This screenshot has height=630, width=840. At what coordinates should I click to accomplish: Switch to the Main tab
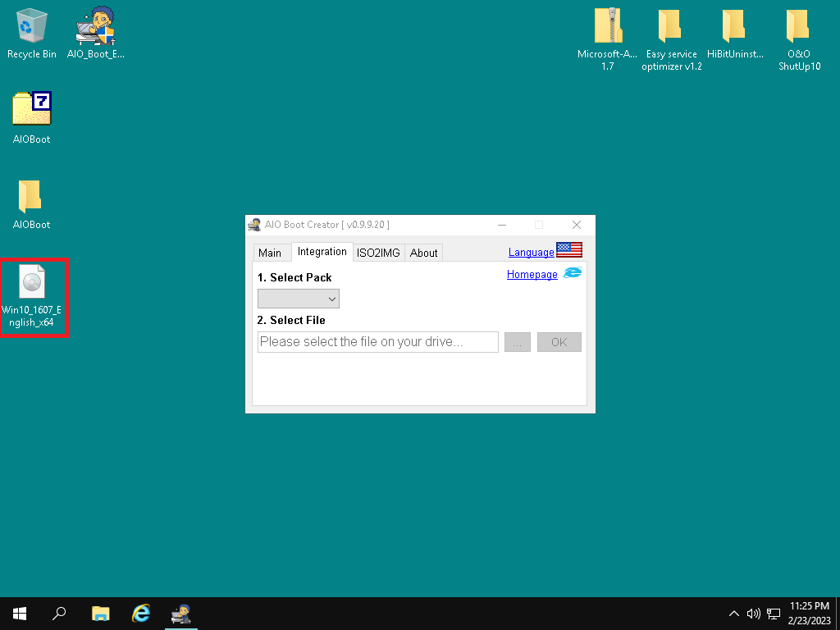270,253
